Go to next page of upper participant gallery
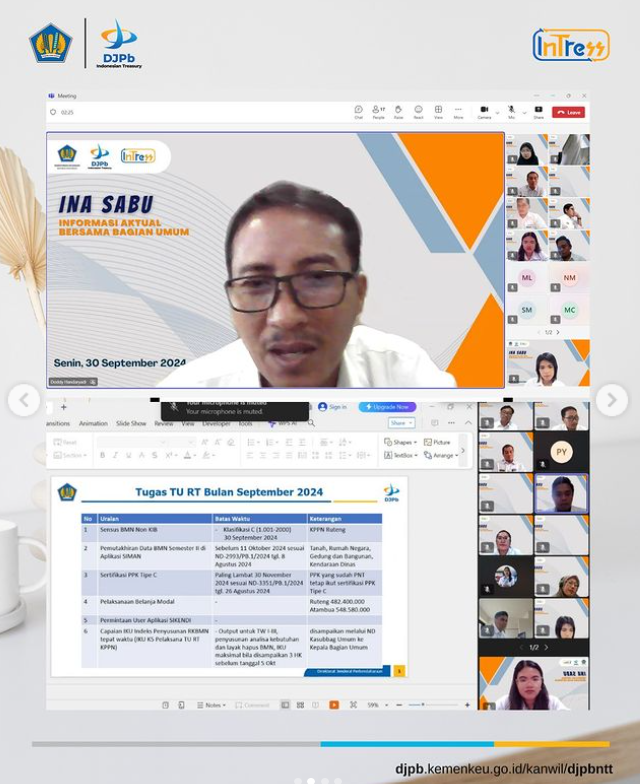The width and height of the screenshot is (640, 784). coord(558,332)
